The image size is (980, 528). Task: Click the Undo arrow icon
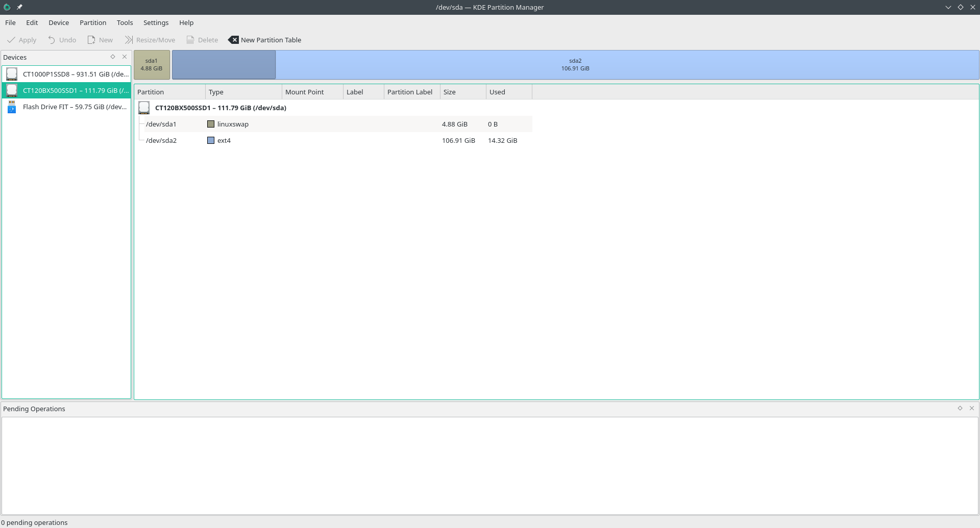pos(52,40)
